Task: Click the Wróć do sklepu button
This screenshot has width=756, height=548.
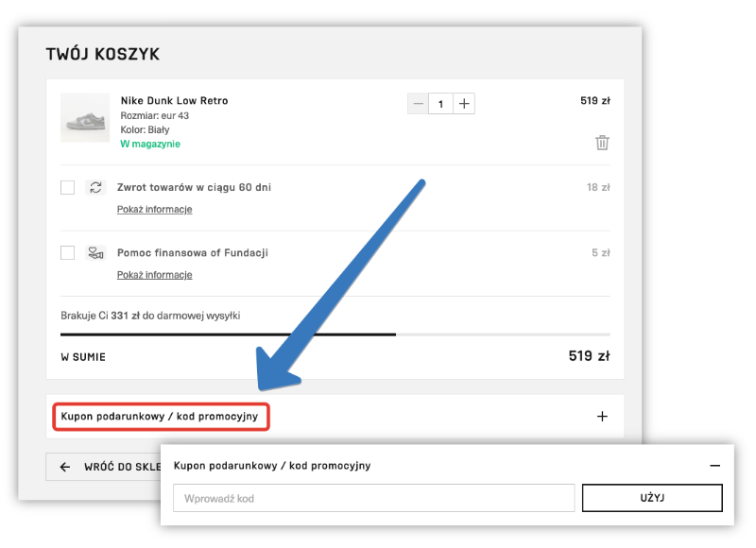Action: pyautogui.click(x=104, y=467)
